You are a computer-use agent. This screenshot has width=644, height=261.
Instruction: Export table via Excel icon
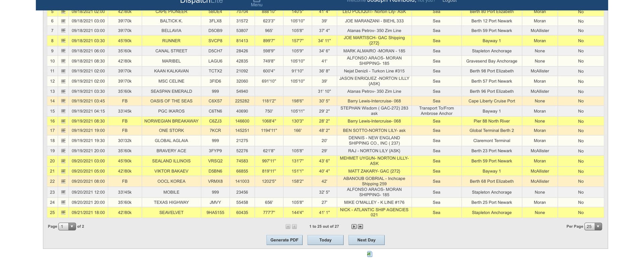click(x=369, y=254)
